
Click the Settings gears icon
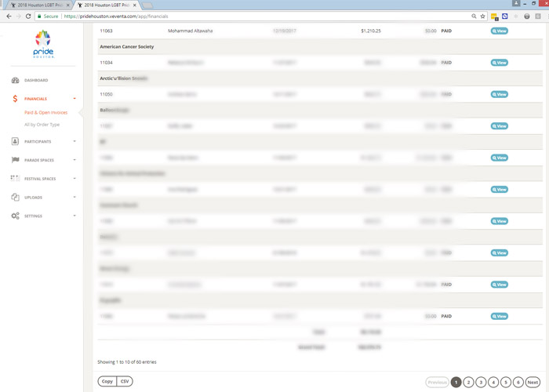pyautogui.click(x=15, y=216)
